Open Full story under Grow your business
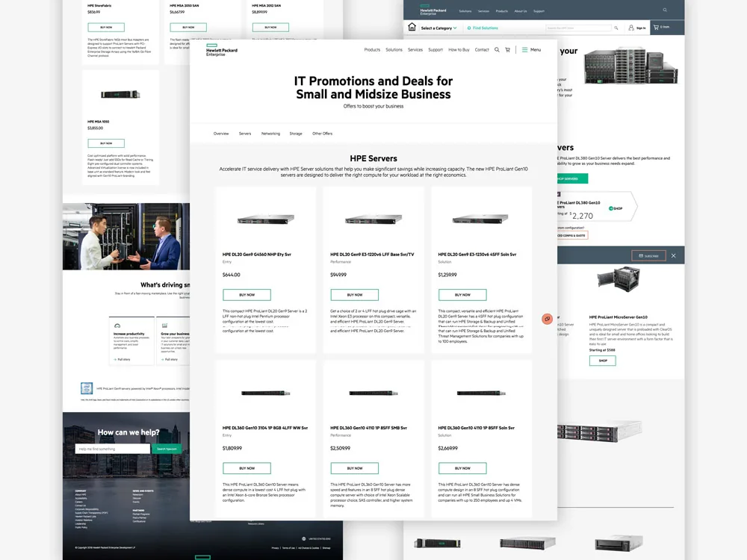This screenshot has width=747, height=560. [169, 360]
